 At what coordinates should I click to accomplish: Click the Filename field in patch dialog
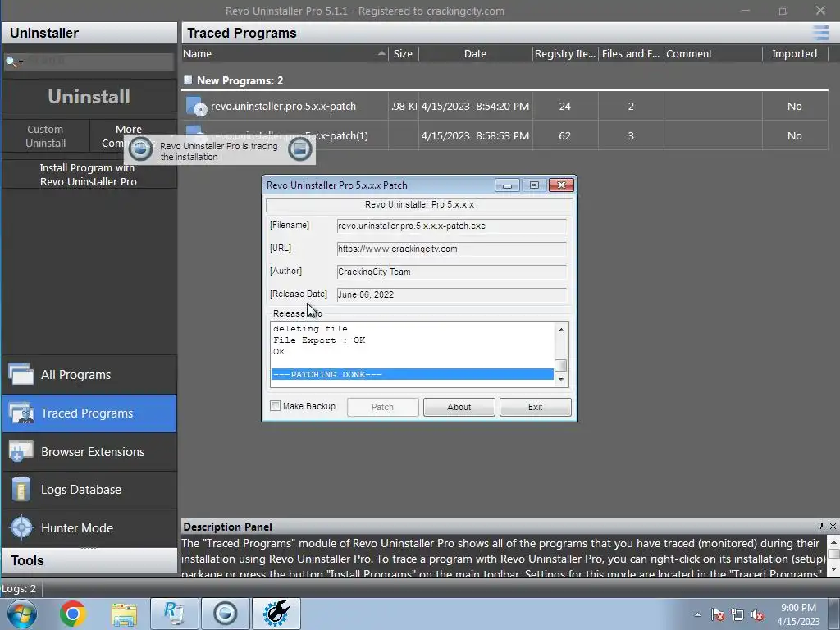[x=451, y=226]
